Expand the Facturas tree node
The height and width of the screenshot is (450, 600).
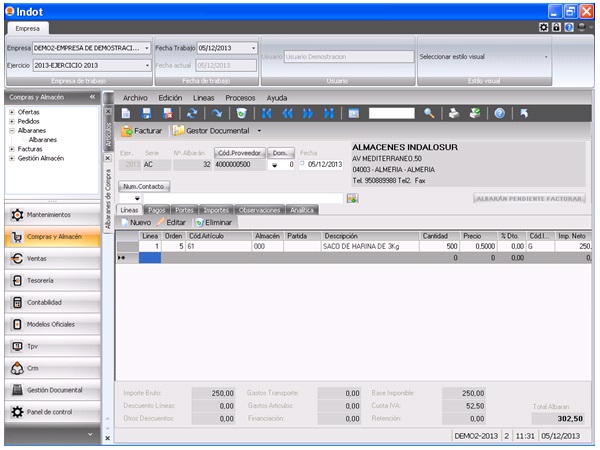point(11,148)
